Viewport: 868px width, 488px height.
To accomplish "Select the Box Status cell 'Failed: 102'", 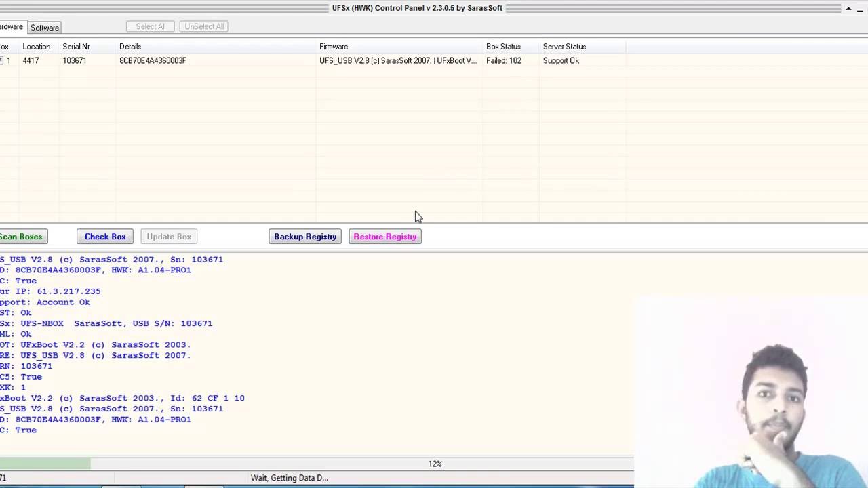I will point(504,60).
